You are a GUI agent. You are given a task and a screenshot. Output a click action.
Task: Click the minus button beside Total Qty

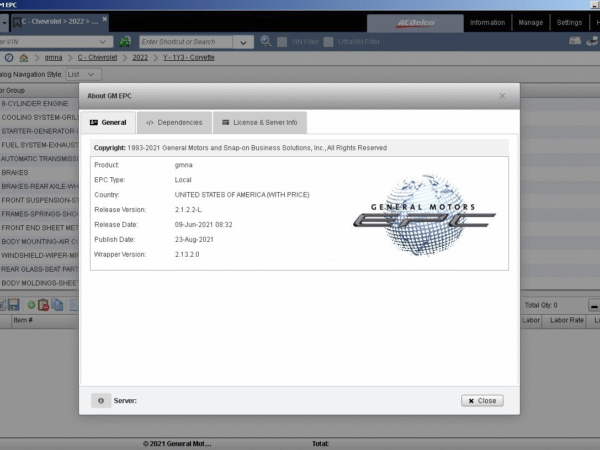coord(594,305)
